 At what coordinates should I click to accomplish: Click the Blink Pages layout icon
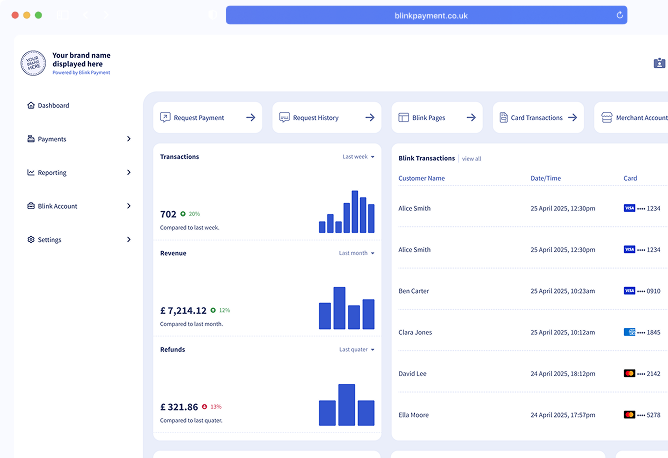(403, 118)
